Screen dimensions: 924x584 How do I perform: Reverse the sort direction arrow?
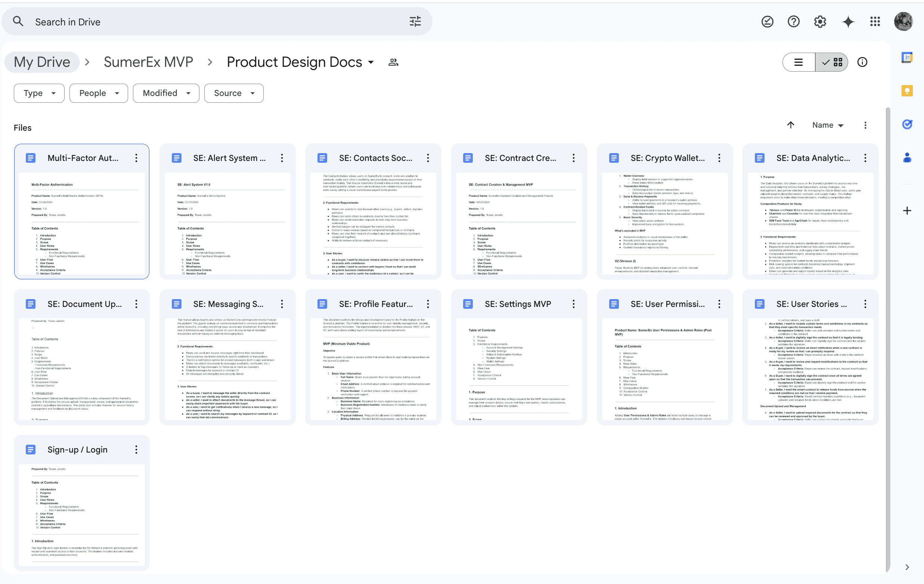790,125
